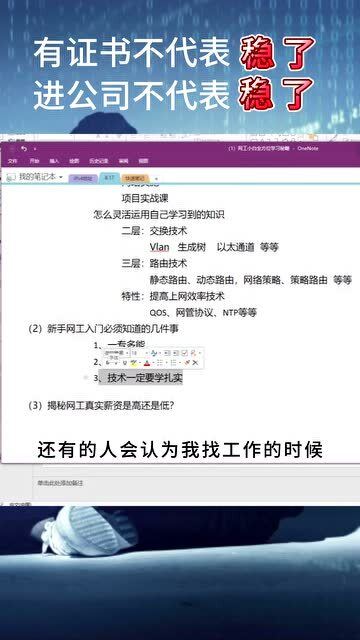The image size is (360, 640).
Task: Switch to the 绘图 ribbon tab
Action: [x=74, y=161]
